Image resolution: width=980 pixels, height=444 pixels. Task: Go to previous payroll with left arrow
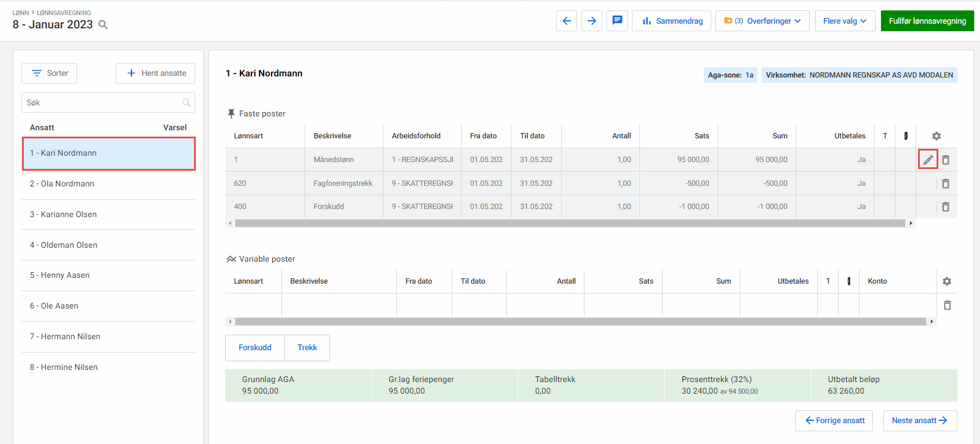pos(566,21)
